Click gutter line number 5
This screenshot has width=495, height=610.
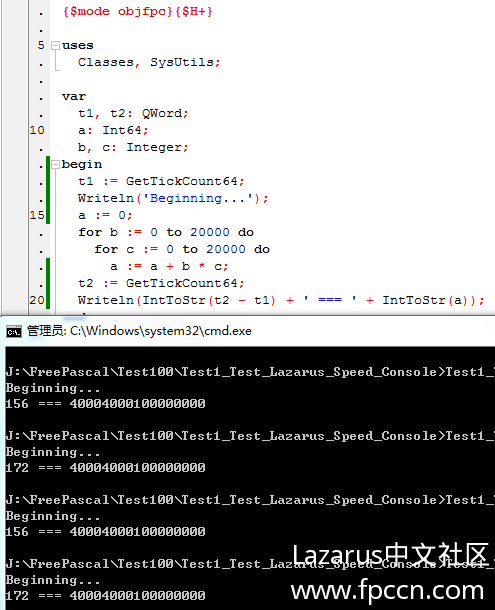[x=41, y=45]
